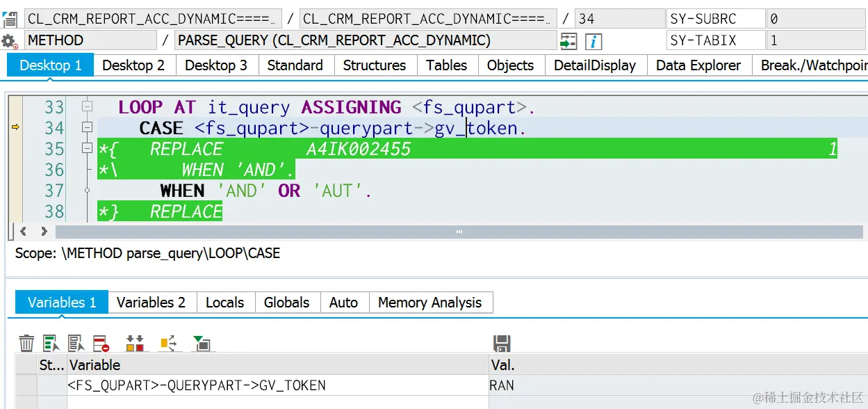
Task: Switch to the Desktop 2 tab
Action: pyautogui.click(x=133, y=65)
